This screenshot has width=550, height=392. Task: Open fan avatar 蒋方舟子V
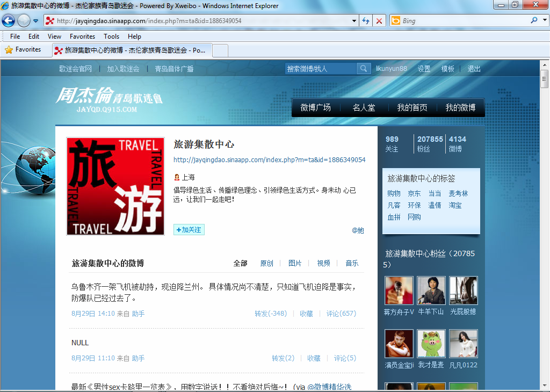tap(399, 291)
